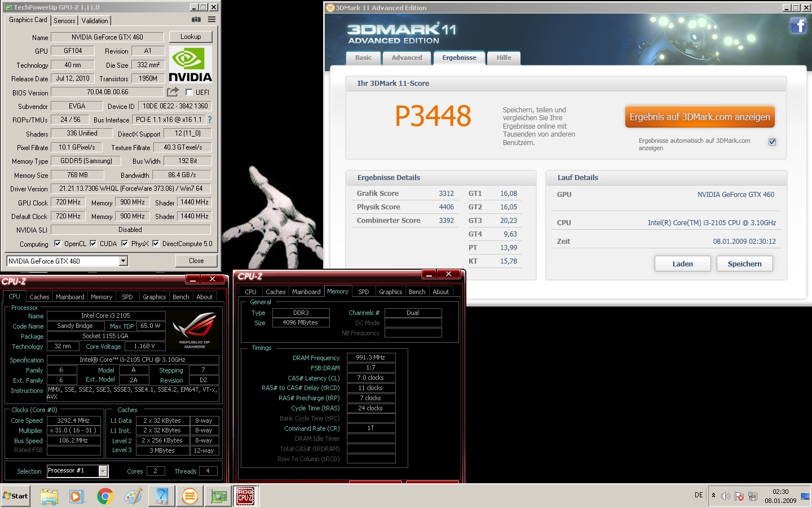Click the show desktop icon beside the clock
Image resolution: width=812 pixels, height=508 pixels.
805,496
